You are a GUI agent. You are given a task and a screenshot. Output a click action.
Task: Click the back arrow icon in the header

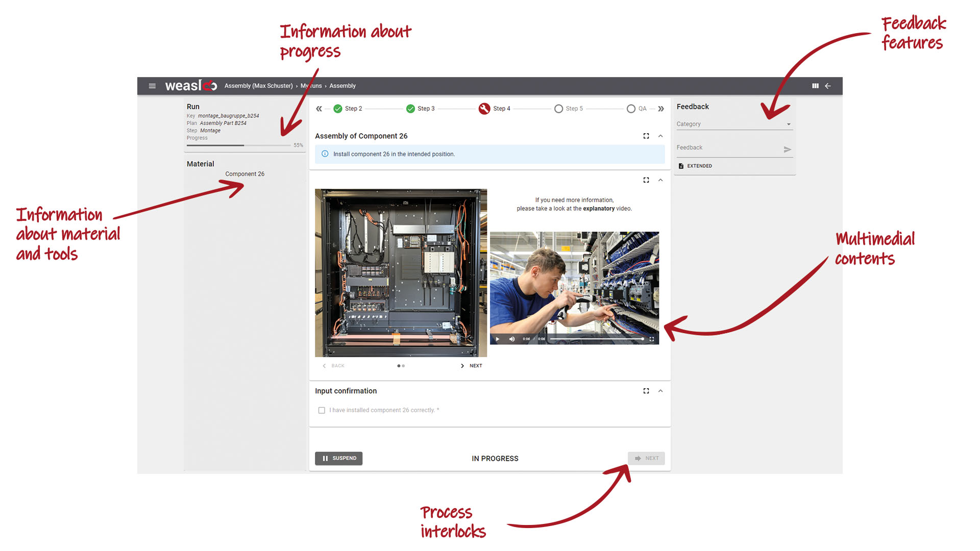tap(828, 86)
